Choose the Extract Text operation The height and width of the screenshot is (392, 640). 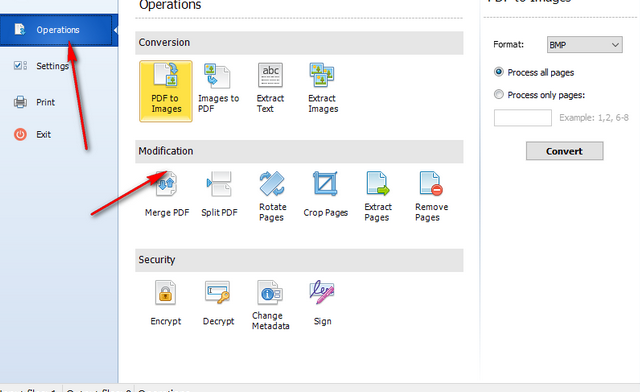click(x=270, y=88)
